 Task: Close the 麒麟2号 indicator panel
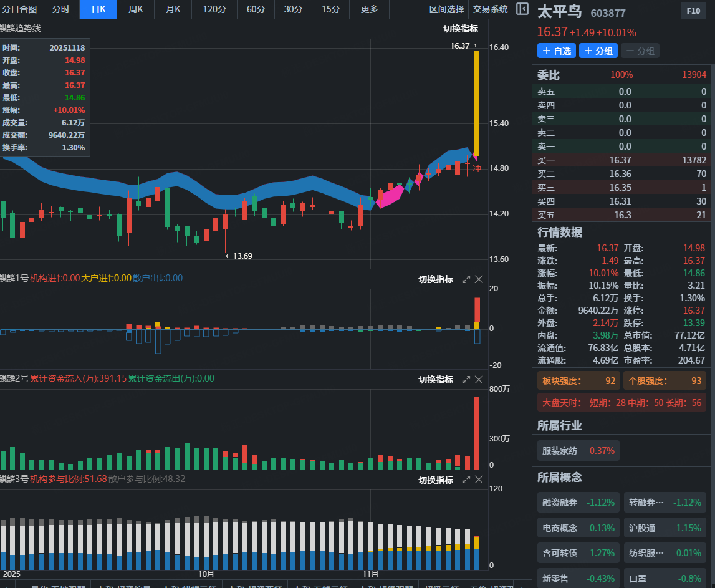click(479, 380)
